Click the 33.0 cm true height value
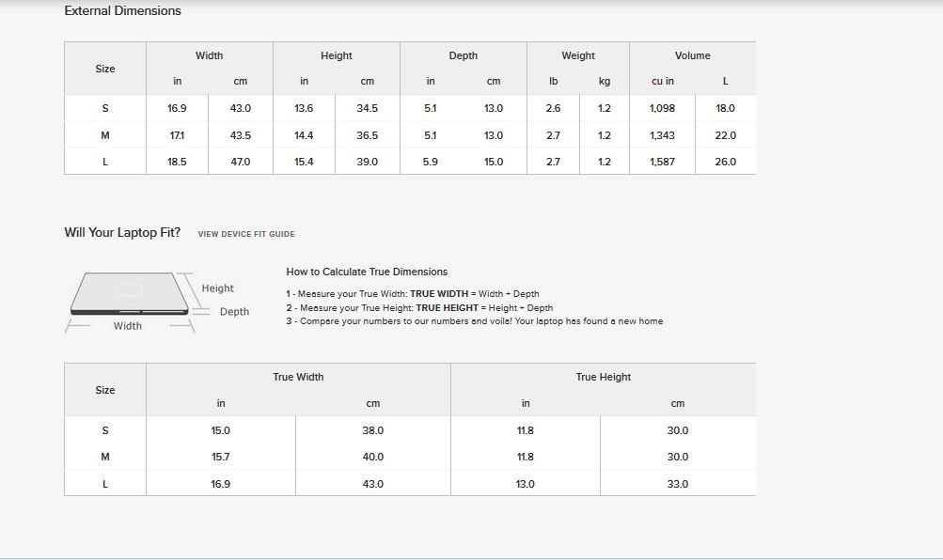943x560 pixels. click(677, 484)
